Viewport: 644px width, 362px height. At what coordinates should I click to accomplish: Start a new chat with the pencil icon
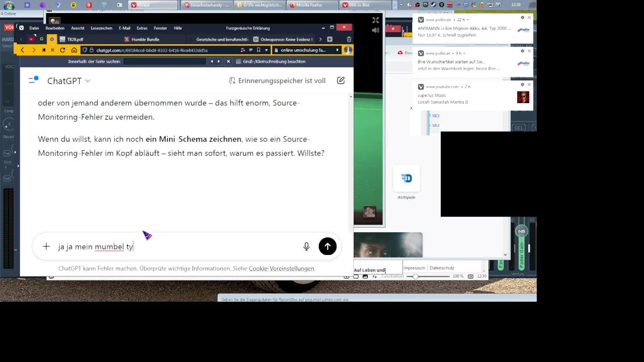click(341, 80)
